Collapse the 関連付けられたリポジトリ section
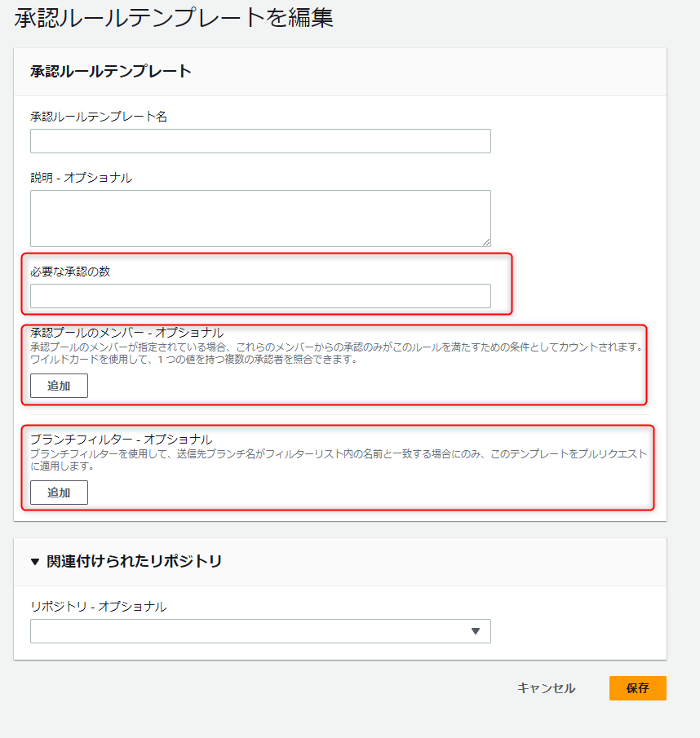This screenshot has height=738, width=700. 35,562
